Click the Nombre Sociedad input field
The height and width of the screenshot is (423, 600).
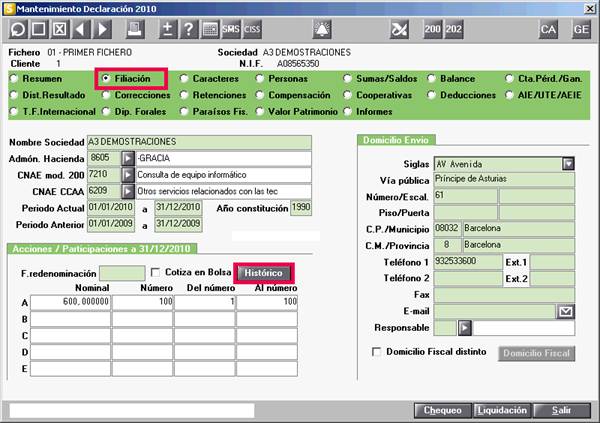[199, 142]
